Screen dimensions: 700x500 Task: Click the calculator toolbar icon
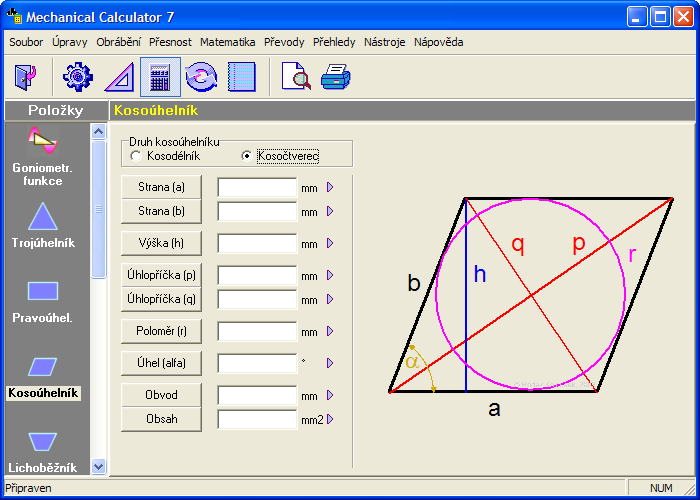pos(160,77)
